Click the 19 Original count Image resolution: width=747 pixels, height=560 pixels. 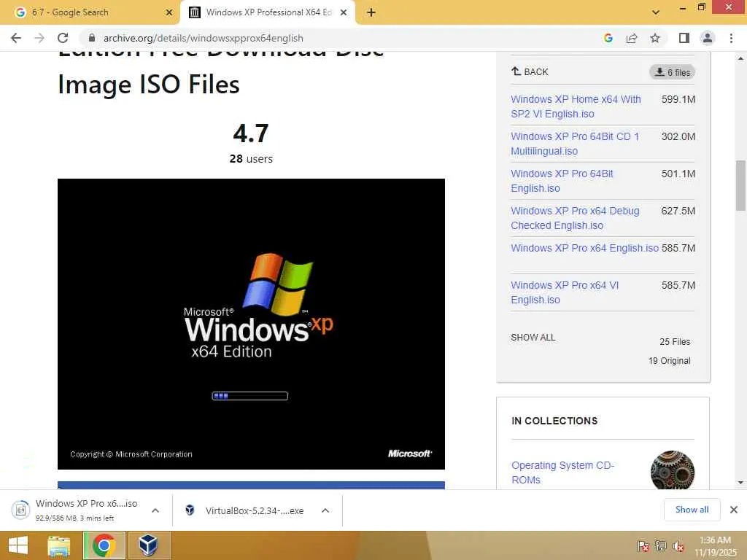point(670,360)
